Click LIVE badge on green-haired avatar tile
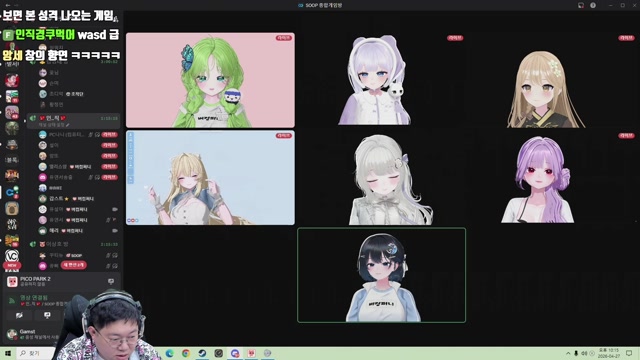The height and width of the screenshot is (360, 640). point(284,38)
